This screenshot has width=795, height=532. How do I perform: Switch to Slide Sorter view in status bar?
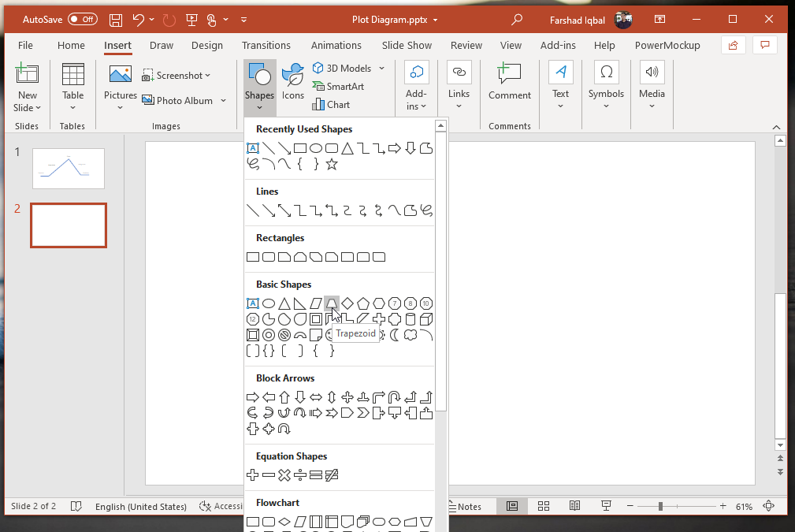(544, 506)
